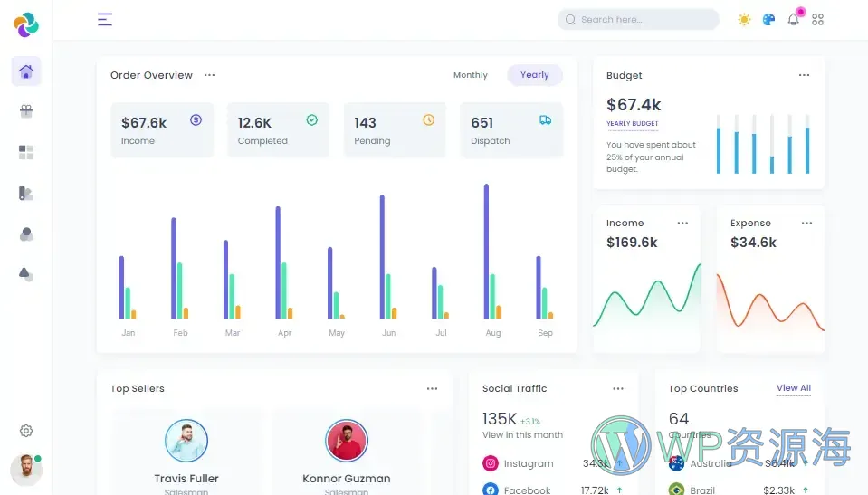
Task: Open the color palette theme icon
Action: (768, 19)
